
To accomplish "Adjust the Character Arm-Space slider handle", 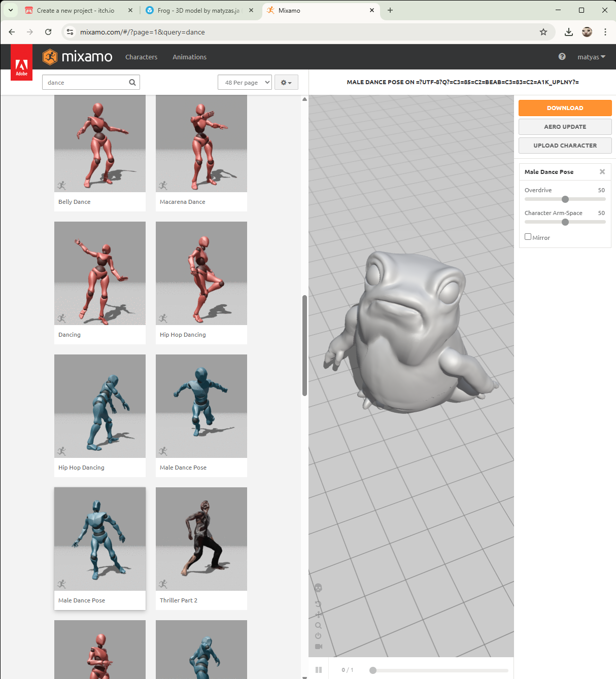I will pos(565,222).
